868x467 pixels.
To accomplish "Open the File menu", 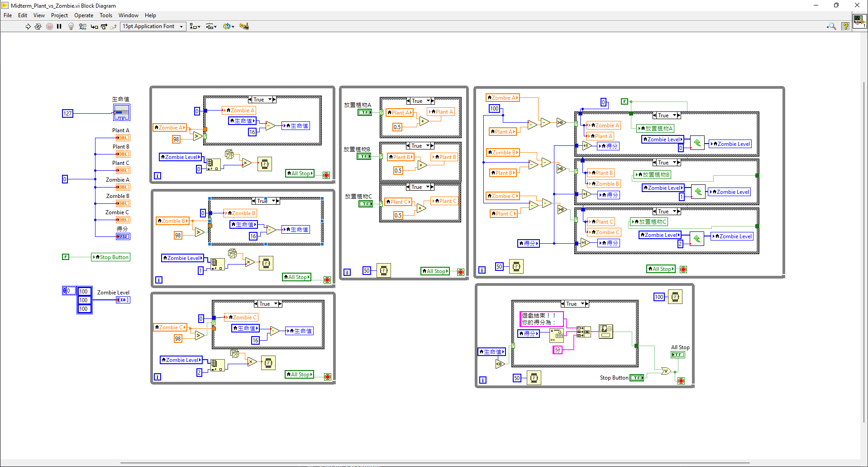I will (8, 15).
